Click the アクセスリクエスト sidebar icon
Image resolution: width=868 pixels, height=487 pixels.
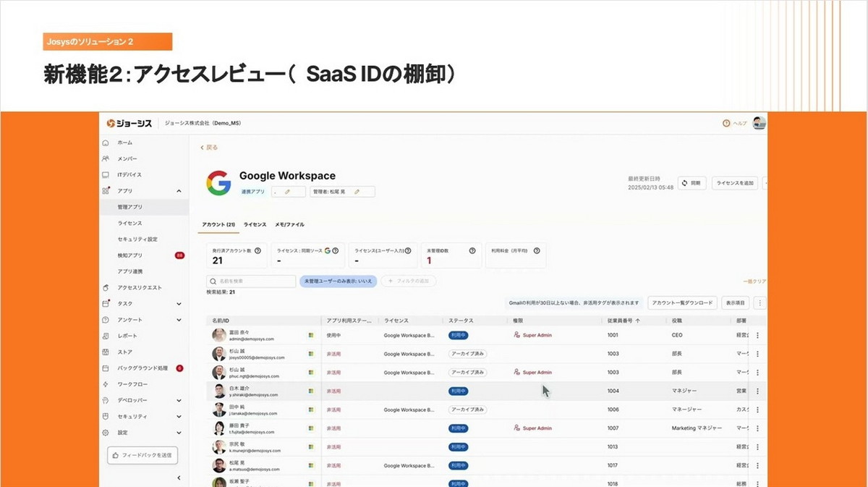[106, 288]
